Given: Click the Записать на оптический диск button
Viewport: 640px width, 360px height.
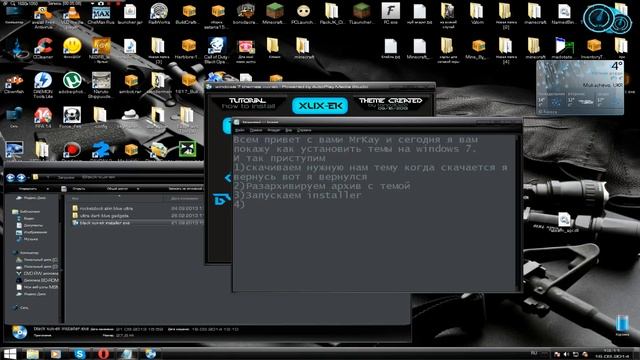Looking at the screenshot, I should click(186, 189).
